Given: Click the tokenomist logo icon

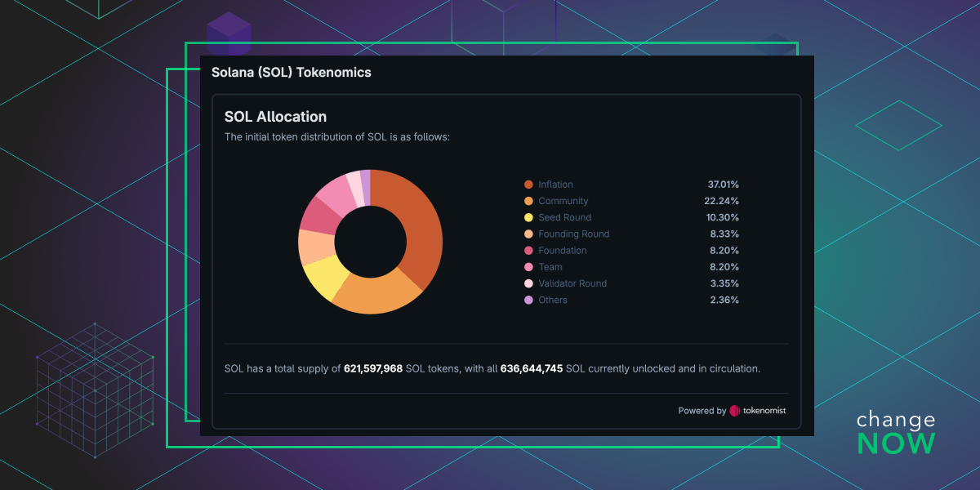Looking at the screenshot, I should pos(735,411).
